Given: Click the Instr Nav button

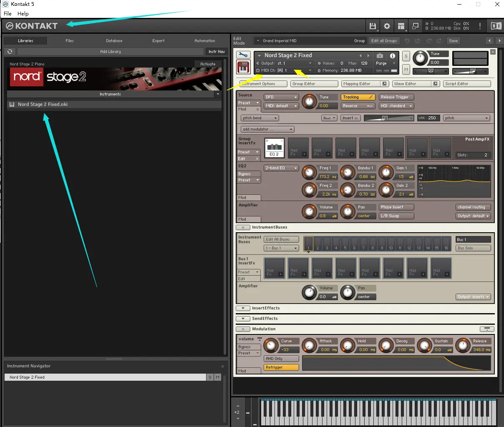Looking at the screenshot, I should point(217,51).
